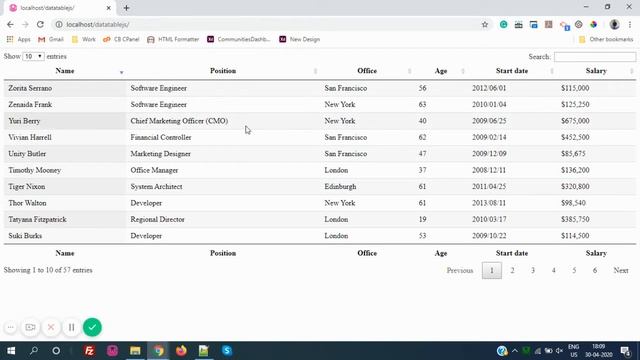The height and width of the screenshot is (360, 640).
Task: Open the notification center icon
Action: (x=625, y=351)
